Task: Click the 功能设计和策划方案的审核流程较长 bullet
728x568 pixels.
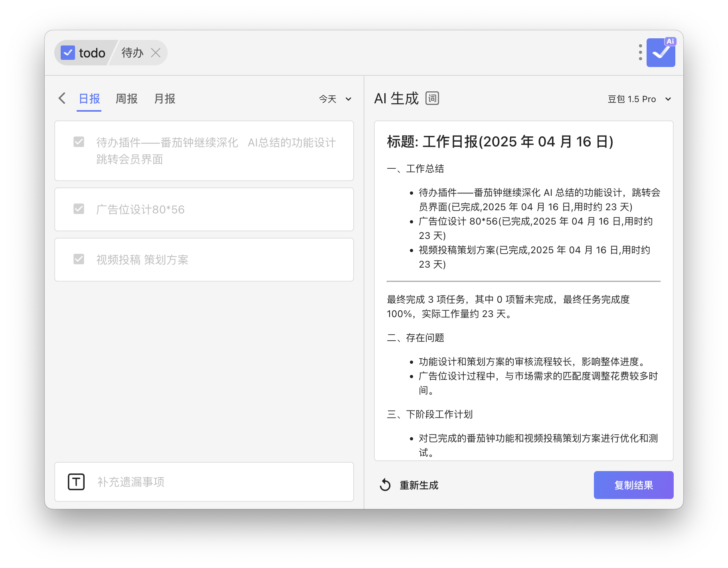Action: tap(532, 362)
